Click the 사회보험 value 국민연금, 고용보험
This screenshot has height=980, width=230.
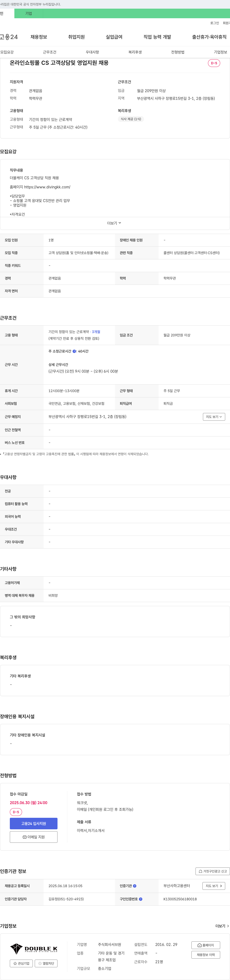(76, 404)
